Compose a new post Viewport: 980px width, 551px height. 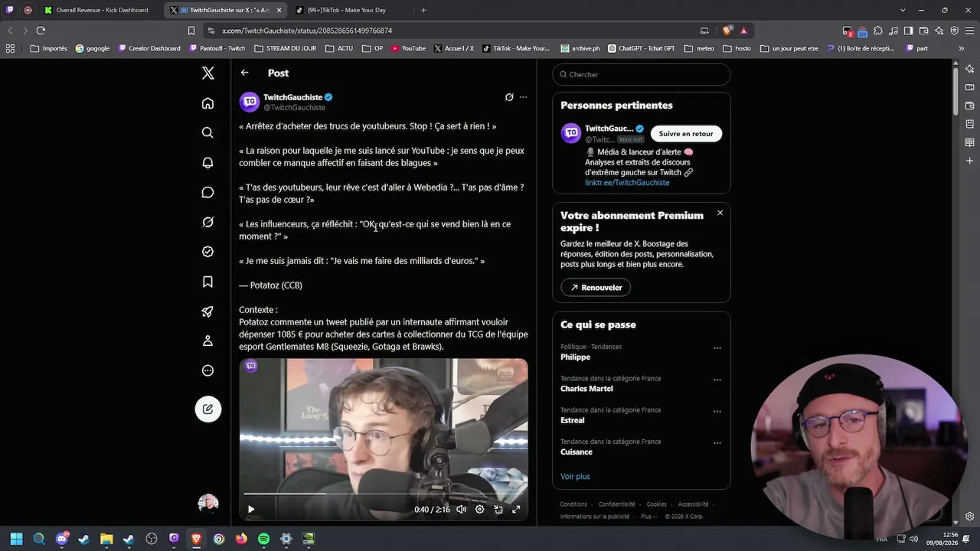(x=207, y=409)
